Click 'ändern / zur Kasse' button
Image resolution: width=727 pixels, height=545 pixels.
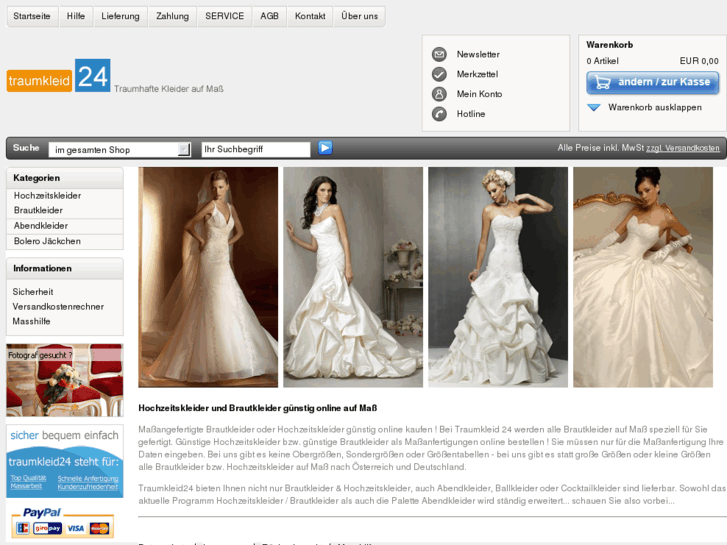(653, 83)
